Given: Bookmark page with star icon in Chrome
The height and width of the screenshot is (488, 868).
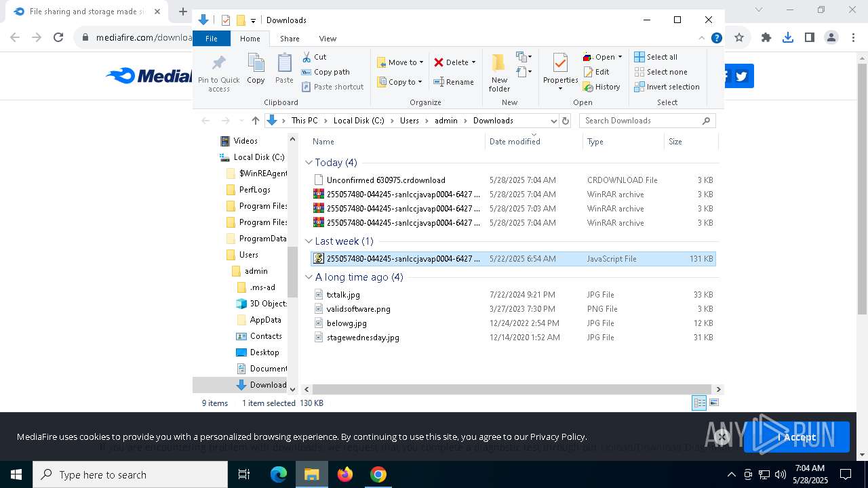Looking at the screenshot, I should [739, 37].
